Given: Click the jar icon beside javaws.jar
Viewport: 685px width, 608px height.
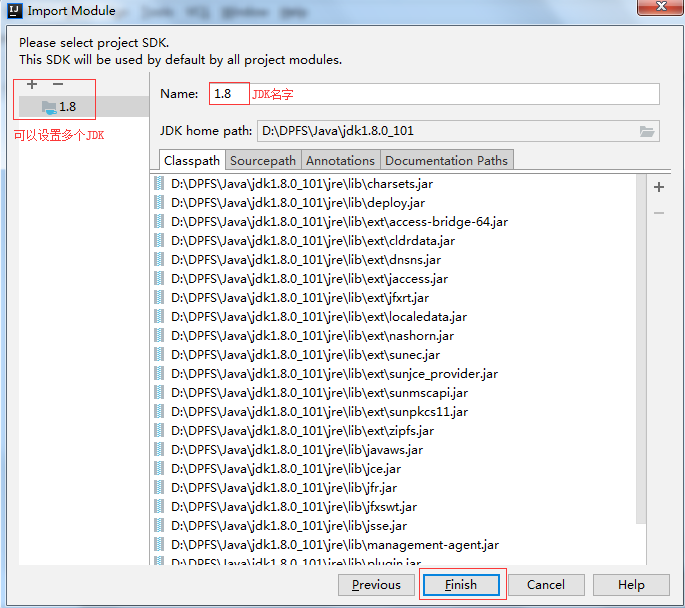Looking at the screenshot, I should pyautogui.click(x=159, y=449).
